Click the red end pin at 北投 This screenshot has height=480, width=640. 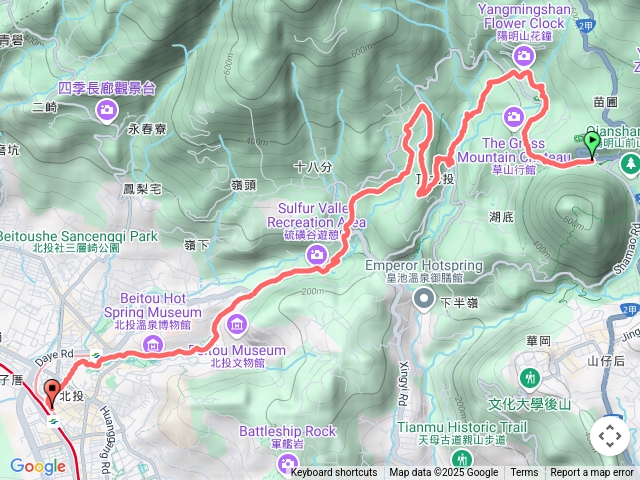(x=52, y=393)
